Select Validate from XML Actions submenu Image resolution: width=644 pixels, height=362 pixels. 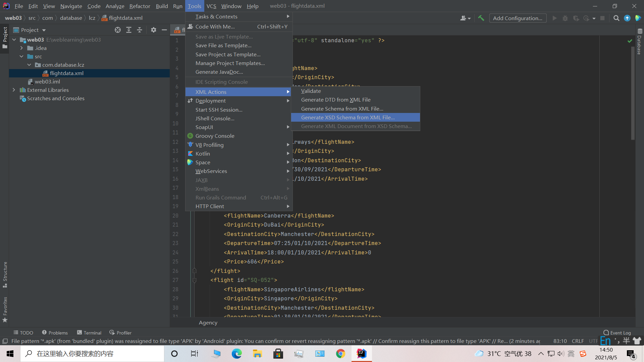[x=356, y=91]
